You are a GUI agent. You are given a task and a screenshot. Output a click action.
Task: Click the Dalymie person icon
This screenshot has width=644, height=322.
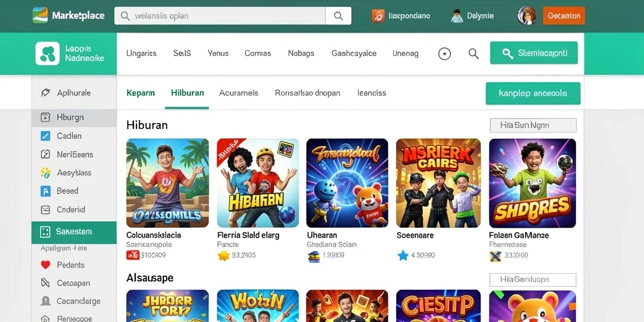click(457, 16)
